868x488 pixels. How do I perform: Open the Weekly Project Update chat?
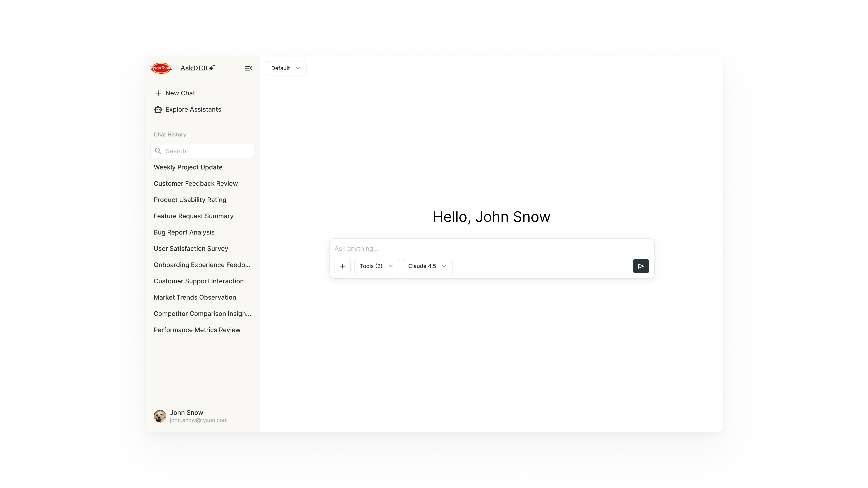(x=188, y=167)
